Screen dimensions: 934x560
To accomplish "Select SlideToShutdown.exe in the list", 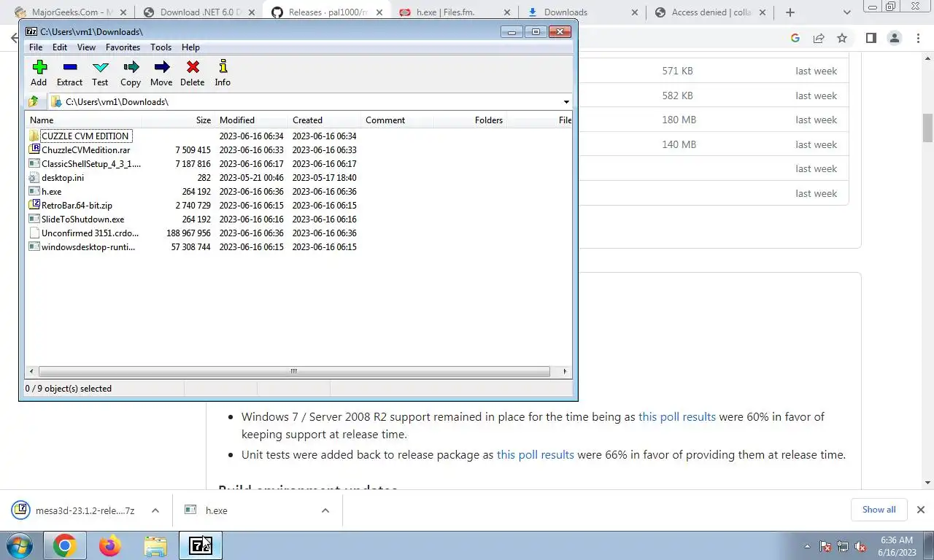I will tap(82, 219).
